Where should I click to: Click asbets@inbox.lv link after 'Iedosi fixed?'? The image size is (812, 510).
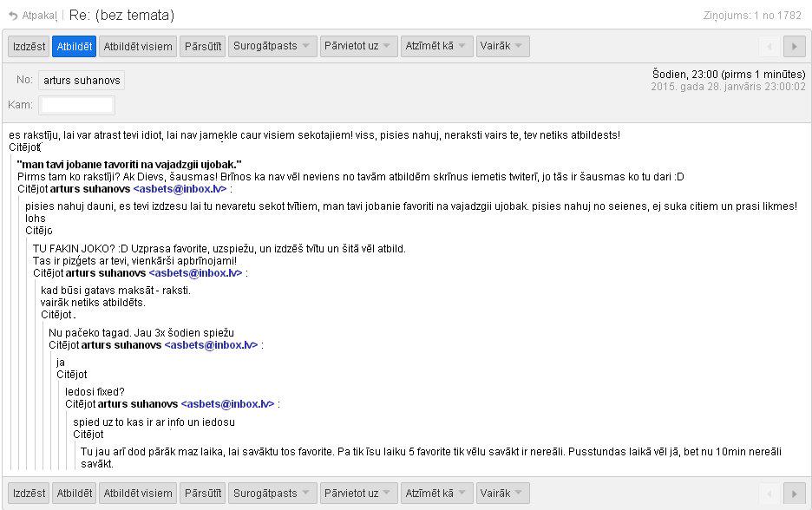[x=227, y=404]
